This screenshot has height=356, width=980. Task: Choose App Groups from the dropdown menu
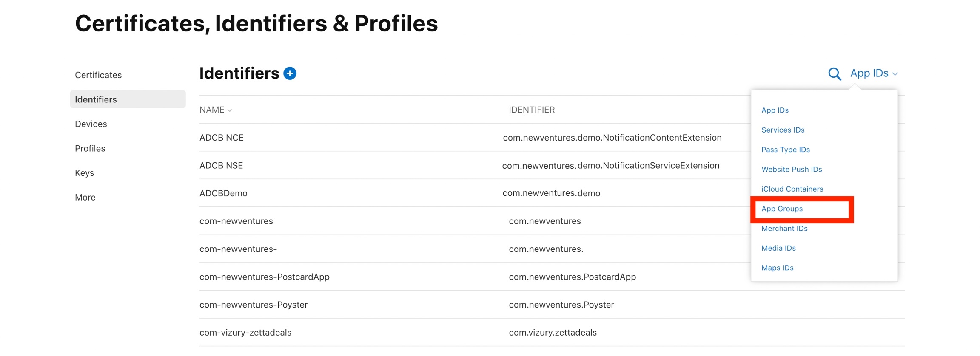click(x=782, y=209)
